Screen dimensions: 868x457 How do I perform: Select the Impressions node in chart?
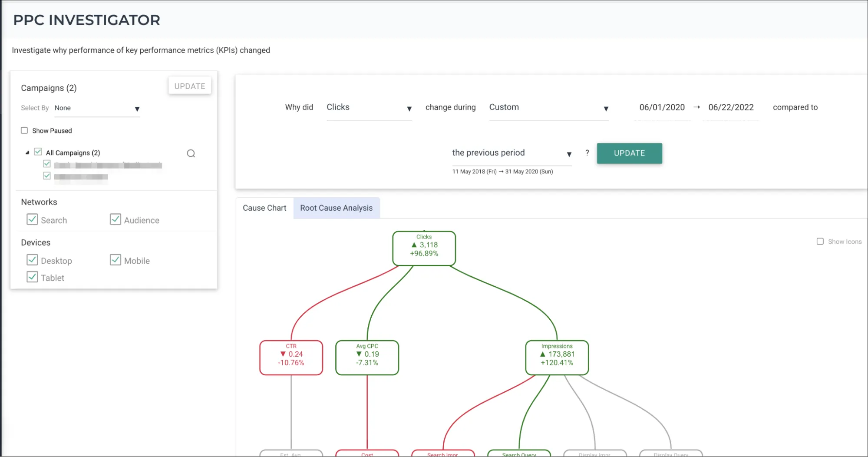(x=557, y=358)
